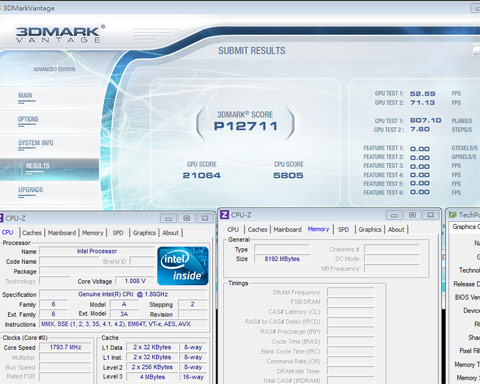Open the UPGRADE section
480x384 pixels.
tap(31, 190)
